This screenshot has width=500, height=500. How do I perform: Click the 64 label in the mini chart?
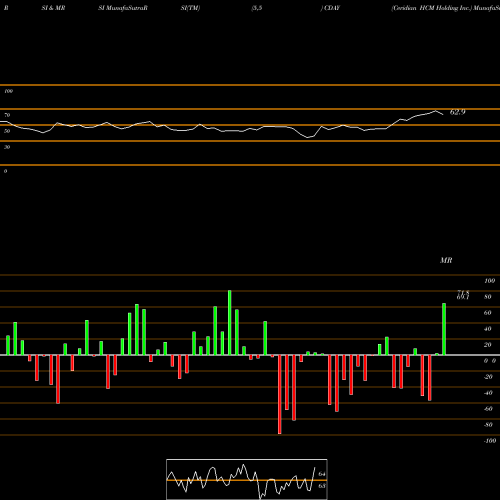322,474
